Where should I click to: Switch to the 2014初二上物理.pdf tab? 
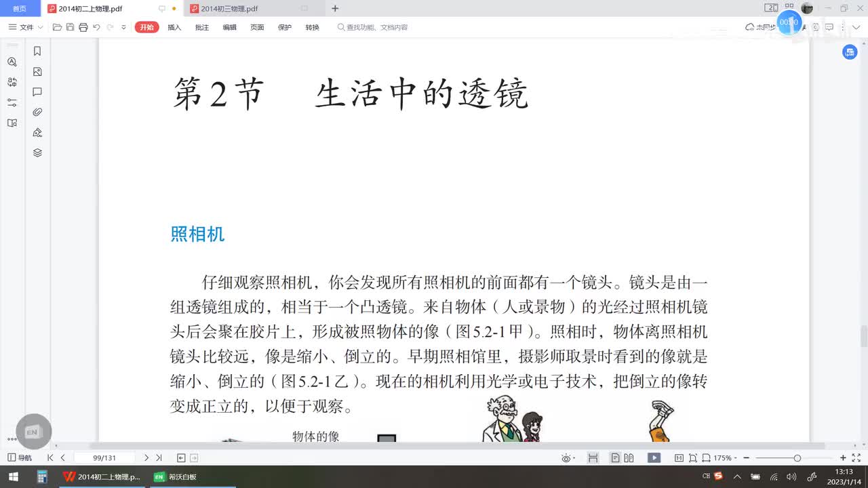click(113, 8)
